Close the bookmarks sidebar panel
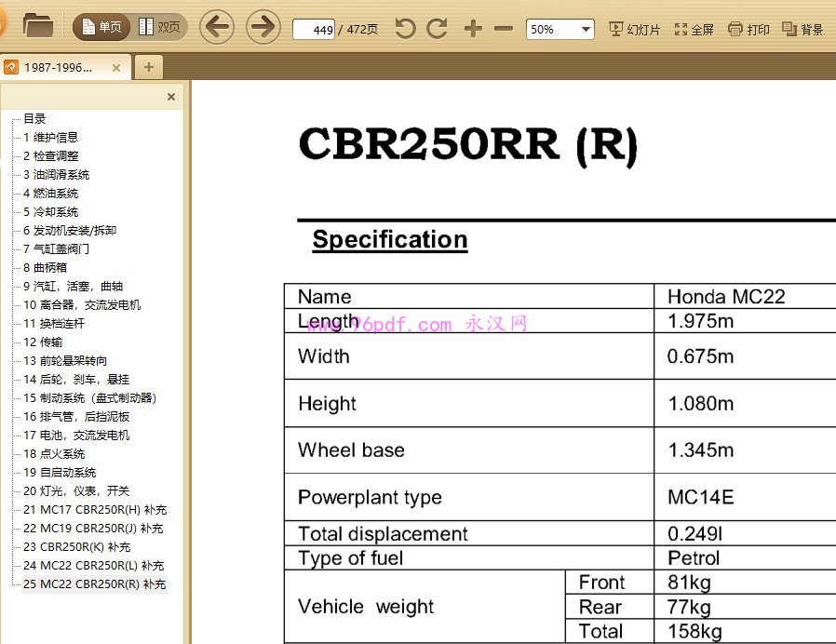 point(171,97)
